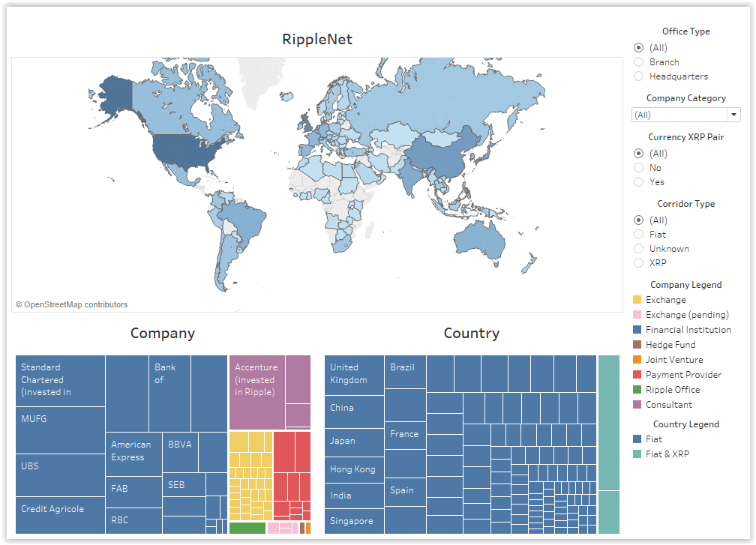Screen dimensions: 756x545
Task: Click the Country treemap heading
Action: coord(472,334)
